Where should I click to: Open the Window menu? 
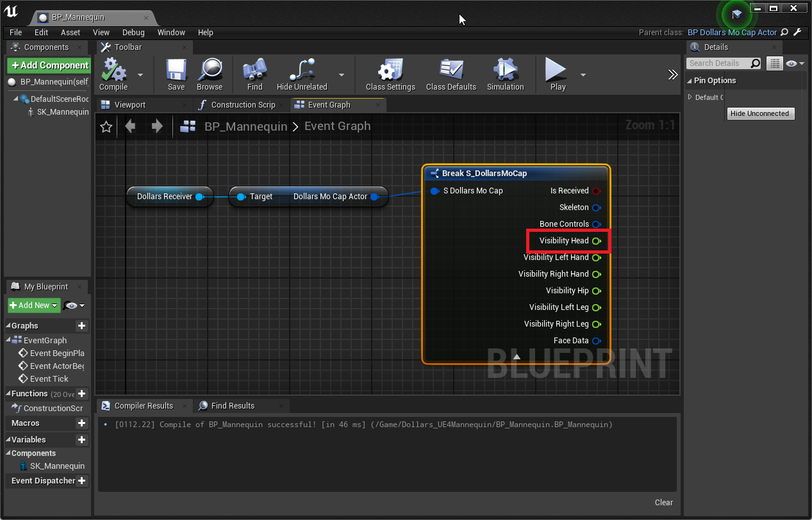pos(171,32)
